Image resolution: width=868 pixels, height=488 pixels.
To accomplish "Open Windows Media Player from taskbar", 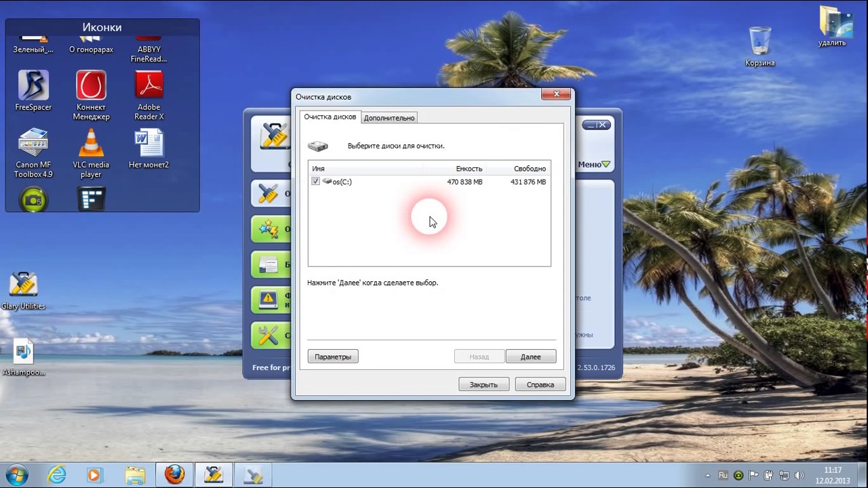I will click(94, 474).
